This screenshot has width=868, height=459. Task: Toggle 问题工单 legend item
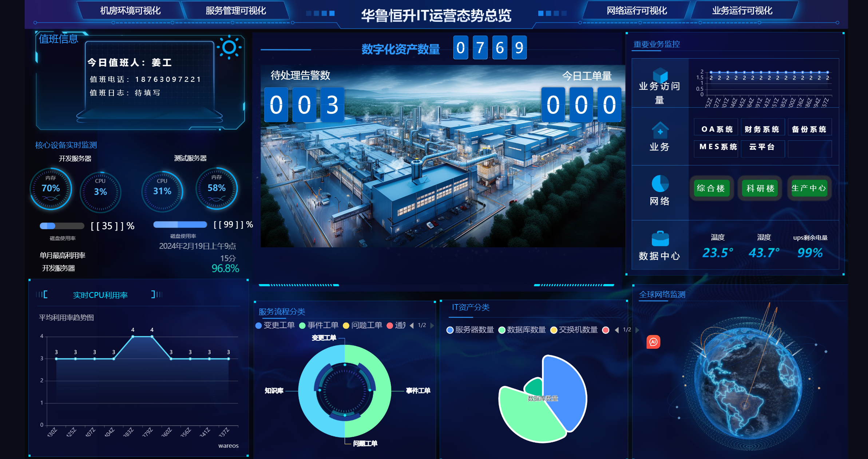click(x=362, y=325)
